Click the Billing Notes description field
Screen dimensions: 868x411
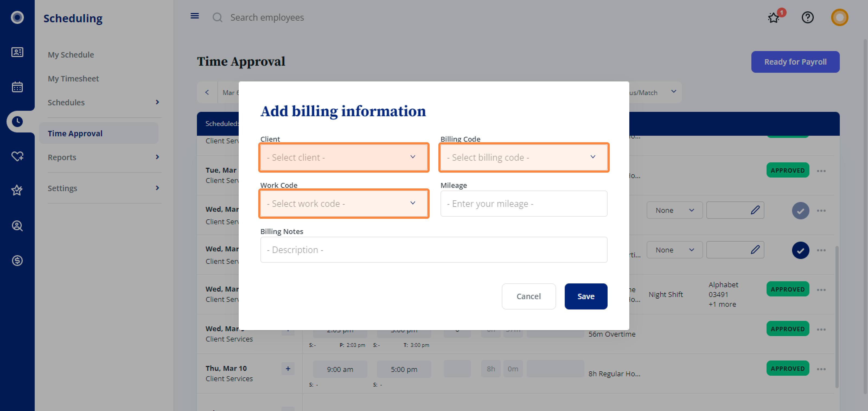click(x=434, y=250)
